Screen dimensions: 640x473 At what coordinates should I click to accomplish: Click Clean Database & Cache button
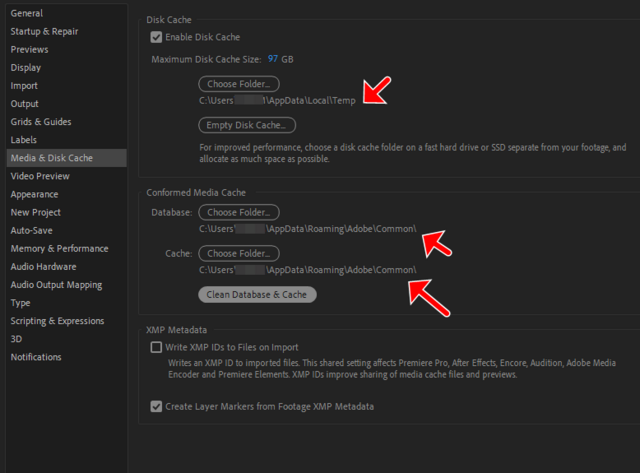[x=258, y=294]
